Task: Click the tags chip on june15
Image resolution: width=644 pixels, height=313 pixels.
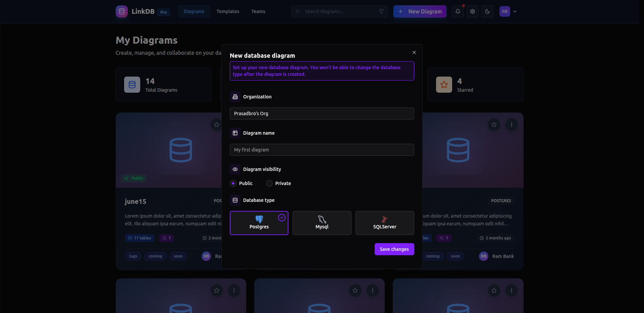Action: [x=133, y=256]
